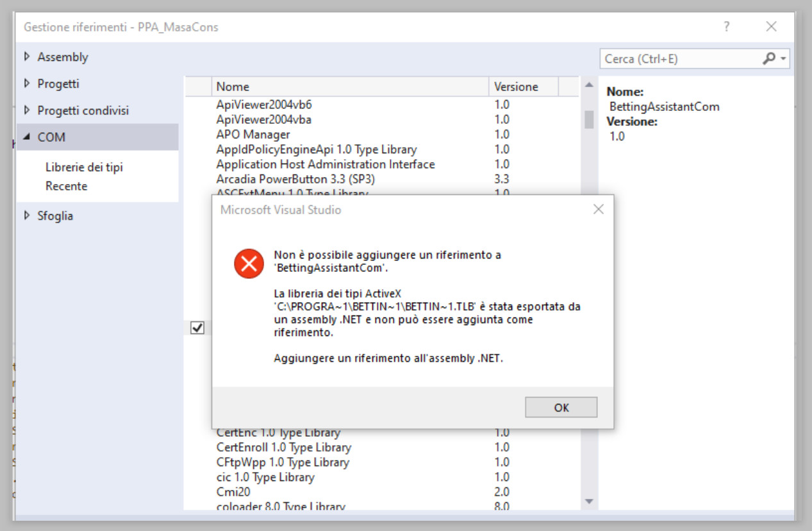
Task: Click OK in the error dialog
Action: coord(561,407)
